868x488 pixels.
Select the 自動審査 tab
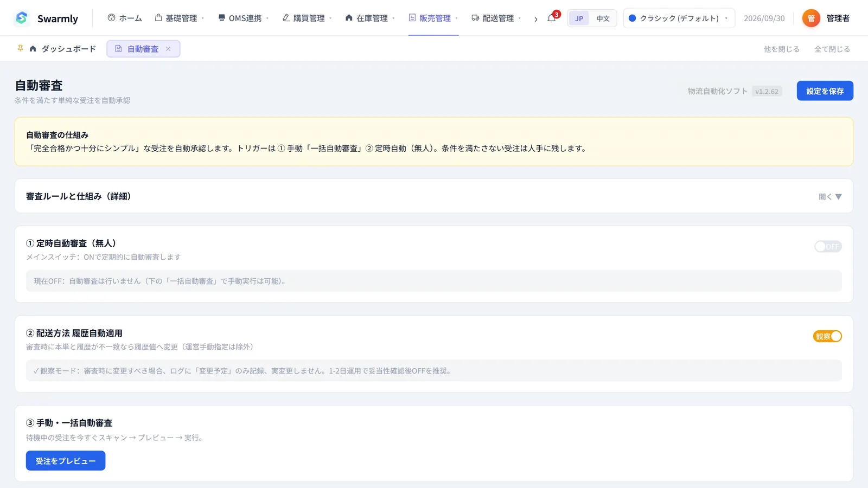click(x=143, y=49)
